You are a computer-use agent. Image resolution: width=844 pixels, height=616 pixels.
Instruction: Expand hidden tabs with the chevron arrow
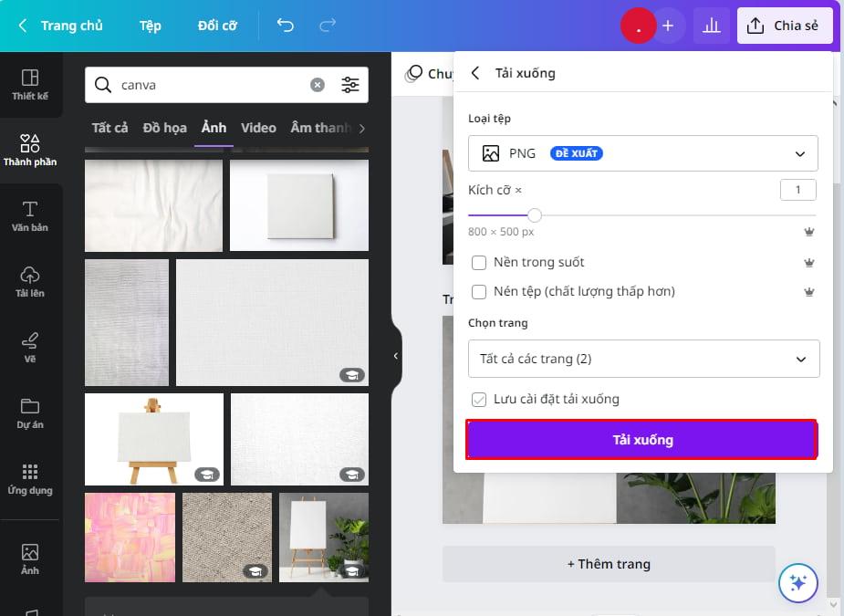(x=361, y=128)
